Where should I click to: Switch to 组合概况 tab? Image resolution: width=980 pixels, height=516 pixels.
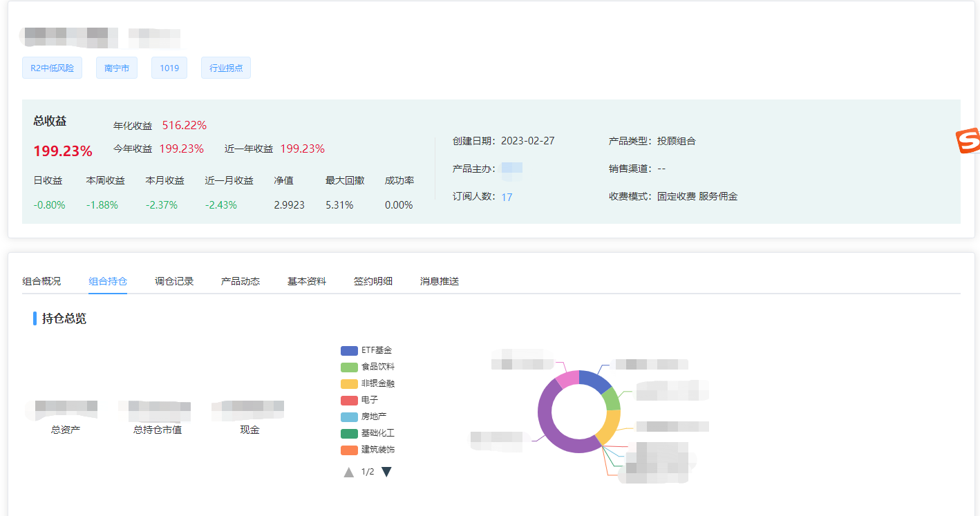pos(41,281)
